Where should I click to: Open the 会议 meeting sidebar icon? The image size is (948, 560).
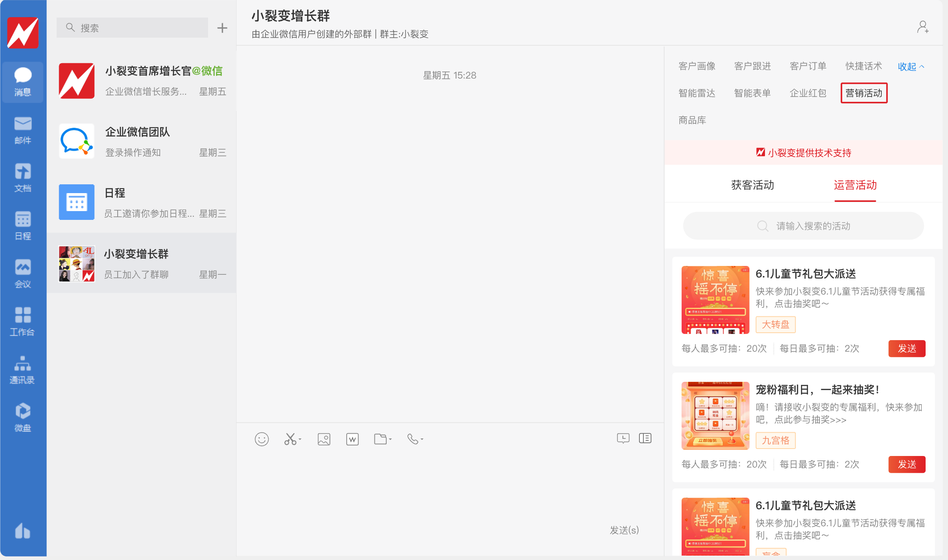tap(23, 273)
